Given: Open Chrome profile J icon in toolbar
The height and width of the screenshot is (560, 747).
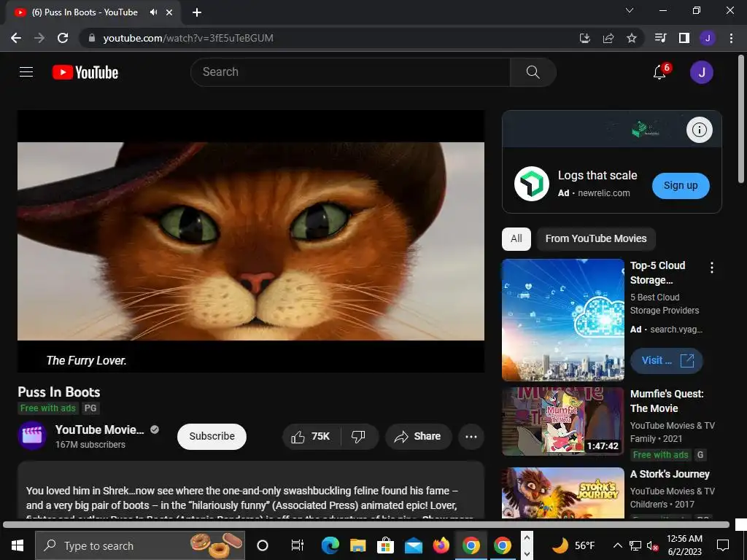Looking at the screenshot, I should point(708,38).
